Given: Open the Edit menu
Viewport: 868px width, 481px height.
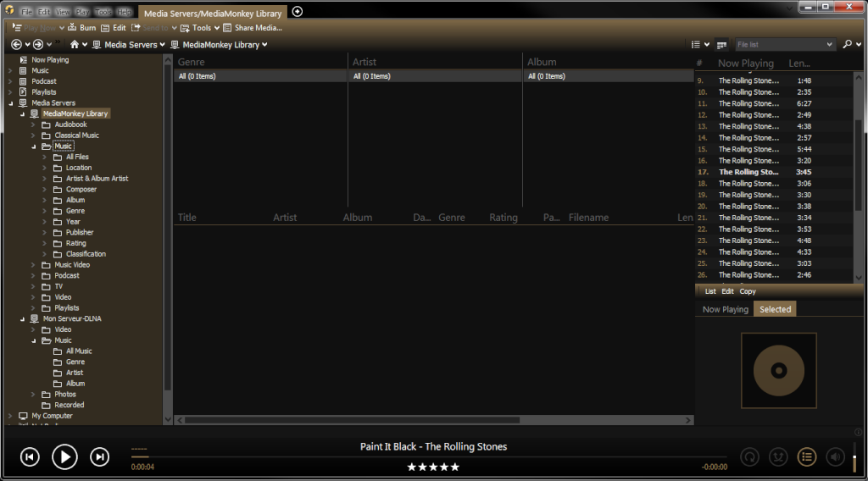Looking at the screenshot, I should 44,12.
